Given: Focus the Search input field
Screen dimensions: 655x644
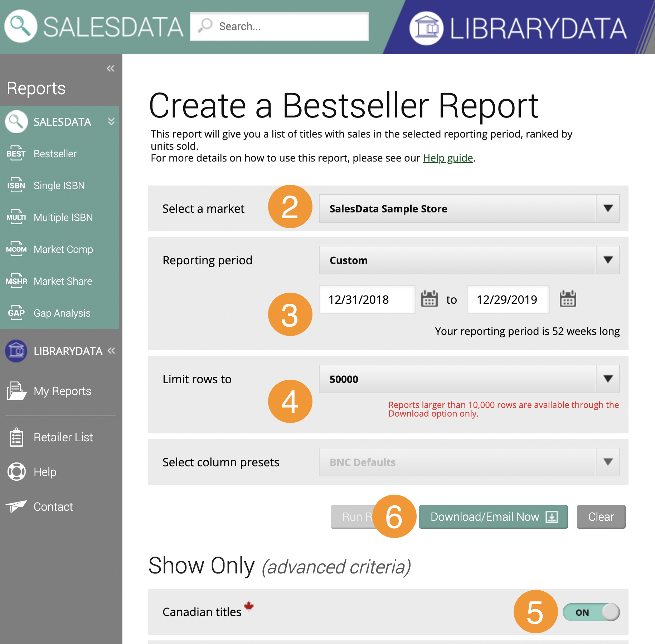Looking at the screenshot, I should [x=279, y=27].
